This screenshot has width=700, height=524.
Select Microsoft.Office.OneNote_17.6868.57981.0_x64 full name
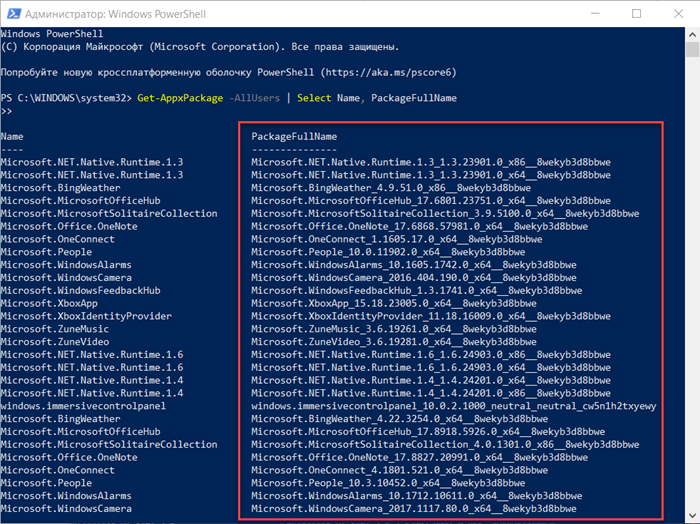[x=420, y=226]
